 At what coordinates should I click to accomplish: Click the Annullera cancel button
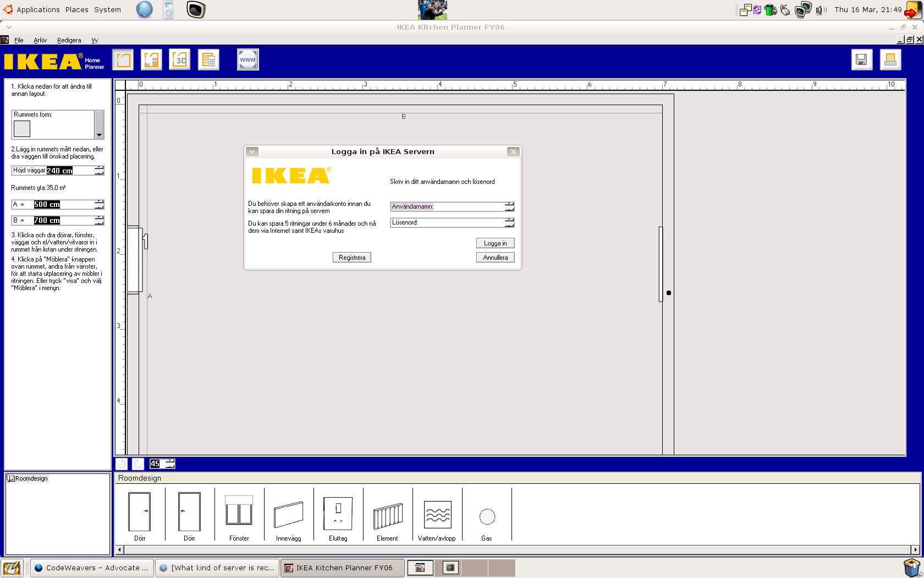click(495, 258)
